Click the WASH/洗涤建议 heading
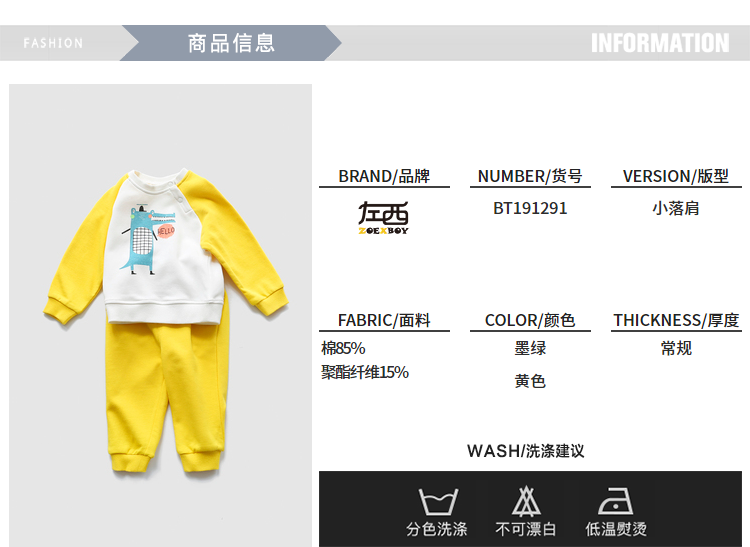This screenshot has height=547, width=750. point(526,450)
